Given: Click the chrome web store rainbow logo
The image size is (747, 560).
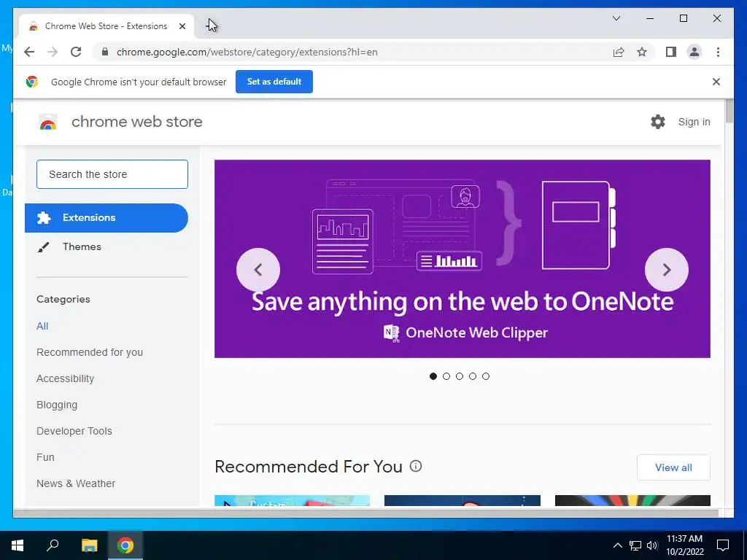Looking at the screenshot, I should coord(48,122).
